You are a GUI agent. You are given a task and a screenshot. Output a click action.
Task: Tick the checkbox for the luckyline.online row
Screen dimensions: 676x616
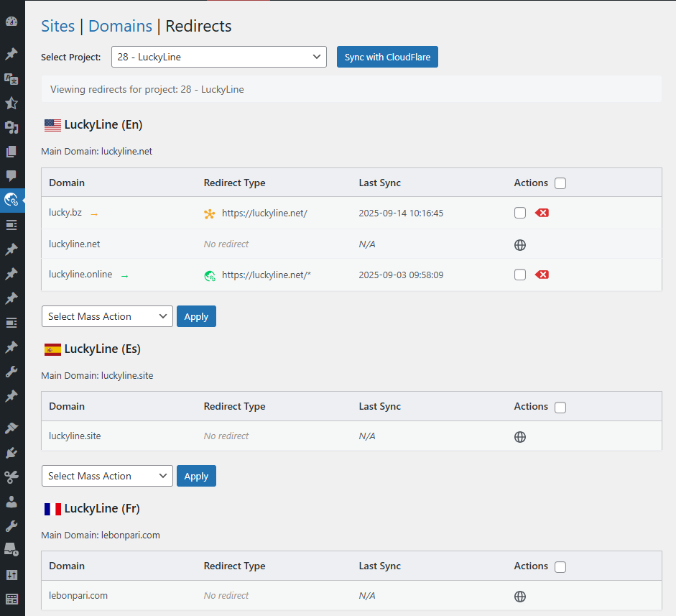pyautogui.click(x=520, y=275)
